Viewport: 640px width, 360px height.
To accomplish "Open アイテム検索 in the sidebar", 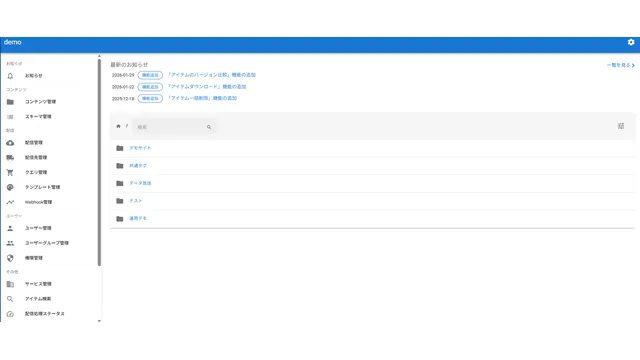I will point(38,299).
